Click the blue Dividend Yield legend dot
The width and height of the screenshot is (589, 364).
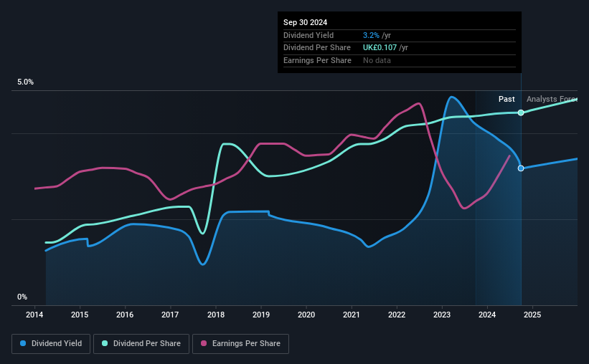click(x=23, y=343)
